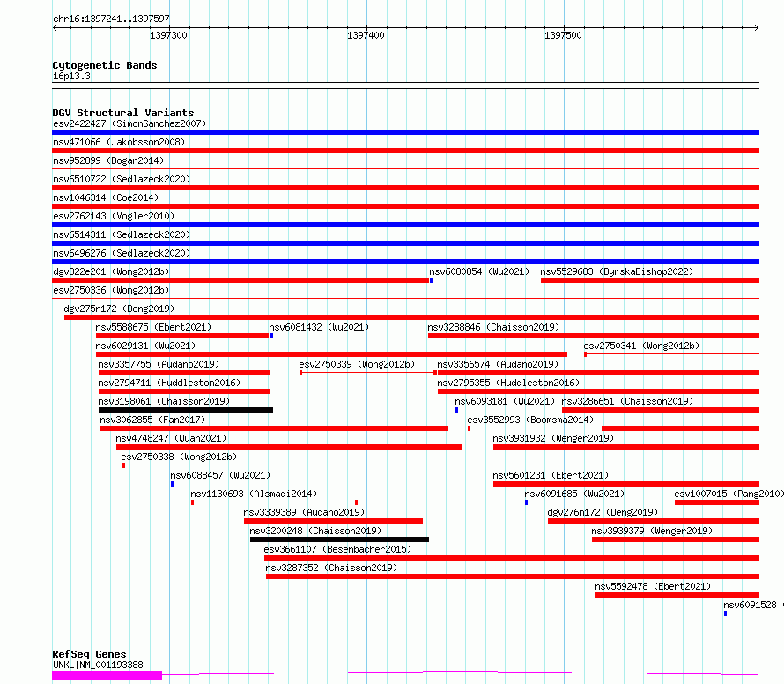
Task: Click the DGV Structural Variants track title
Action: pyautogui.click(x=123, y=113)
